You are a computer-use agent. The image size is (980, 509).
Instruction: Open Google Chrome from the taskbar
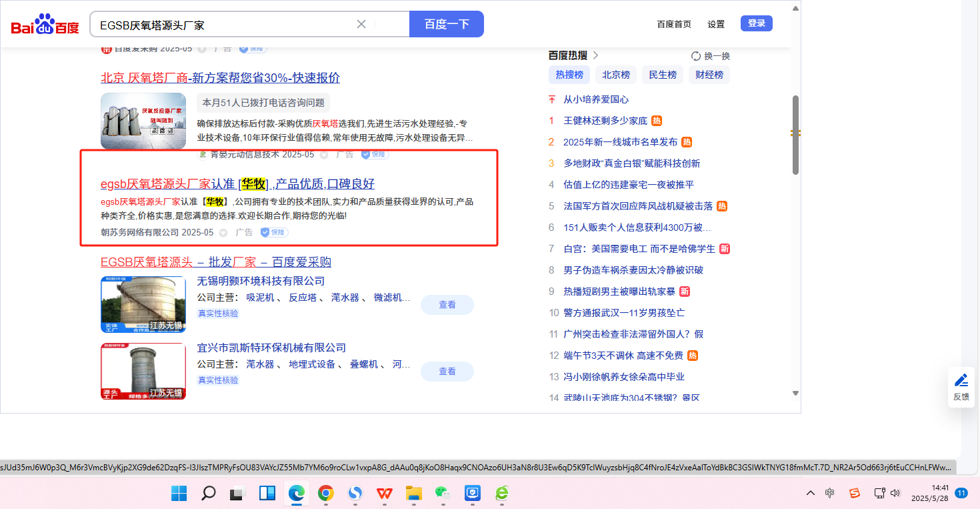325,494
